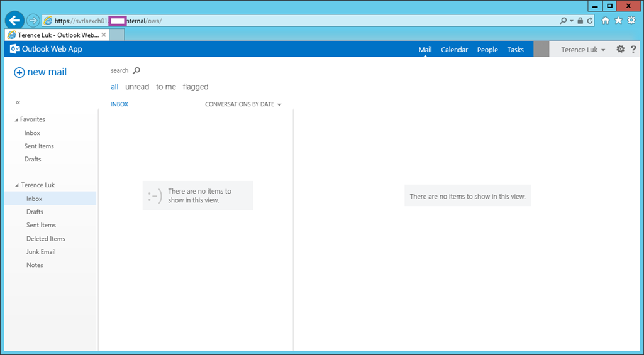Click the Outlook Web App logo icon
The image size is (644, 355).
click(x=15, y=49)
